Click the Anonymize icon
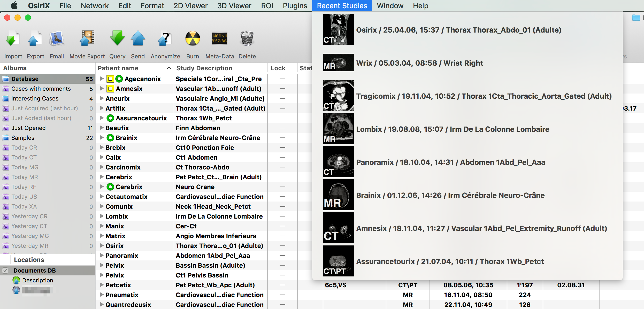The width and height of the screenshot is (644, 309). [x=165, y=38]
